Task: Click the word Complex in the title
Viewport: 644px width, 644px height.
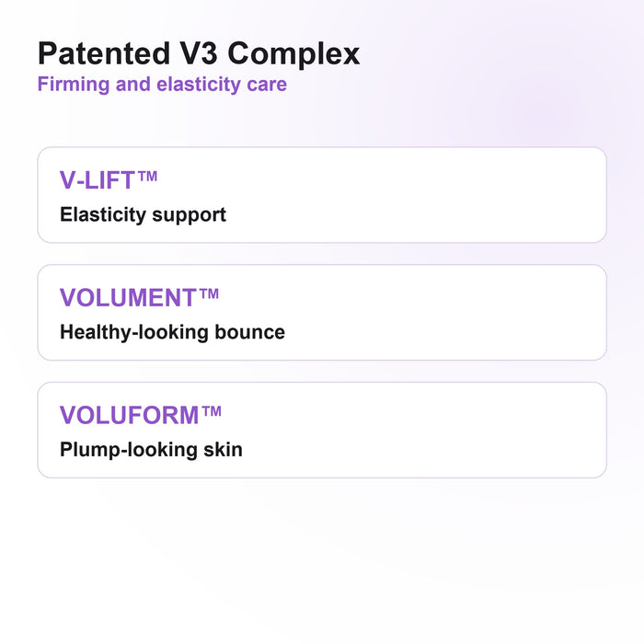Action: pos(293,54)
